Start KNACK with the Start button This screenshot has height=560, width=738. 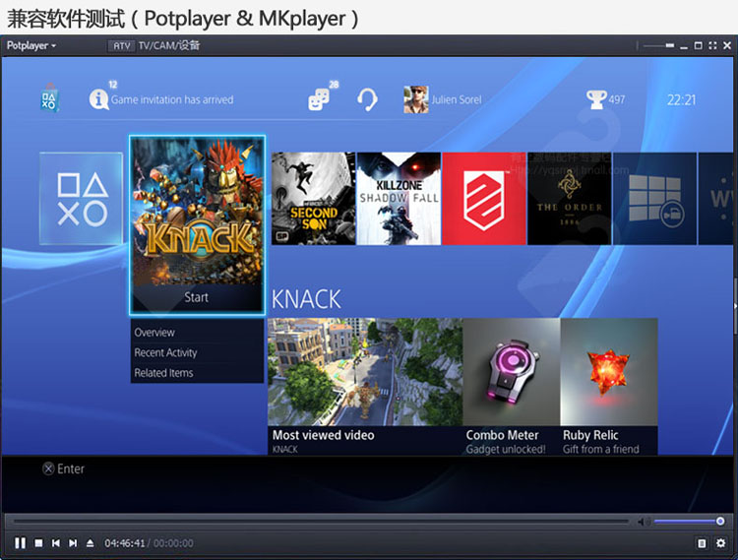coord(197,297)
